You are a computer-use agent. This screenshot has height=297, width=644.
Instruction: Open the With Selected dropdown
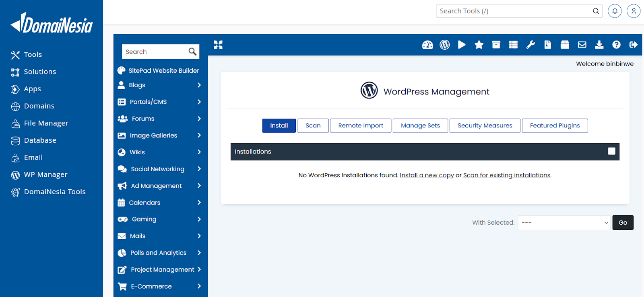564,223
